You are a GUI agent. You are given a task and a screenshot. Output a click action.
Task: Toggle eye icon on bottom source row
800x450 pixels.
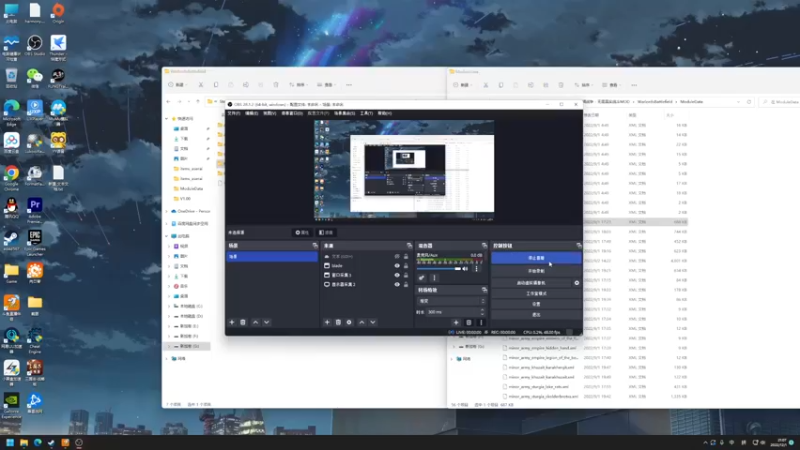point(397,285)
